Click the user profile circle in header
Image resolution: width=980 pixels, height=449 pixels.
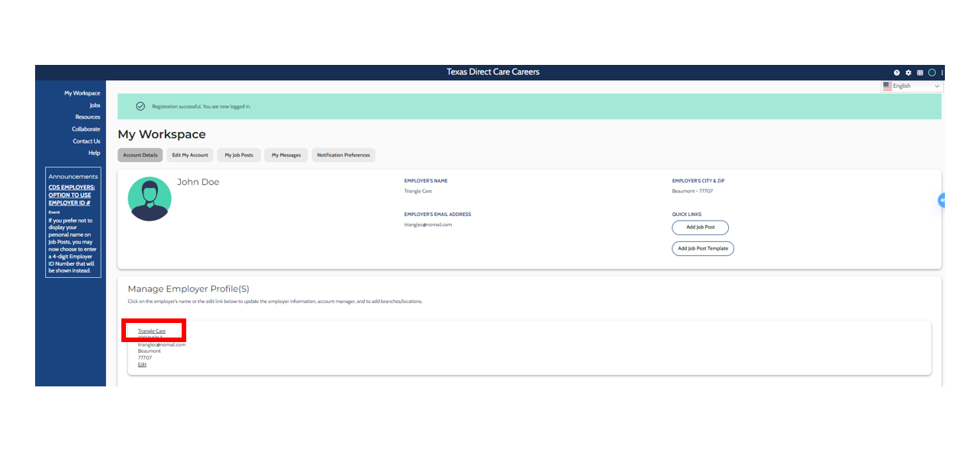pyautogui.click(x=932, y=73)
